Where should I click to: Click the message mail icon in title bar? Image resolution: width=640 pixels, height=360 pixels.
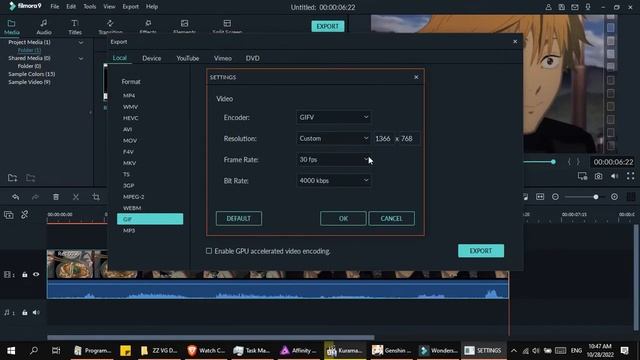(x=575, y=7)
